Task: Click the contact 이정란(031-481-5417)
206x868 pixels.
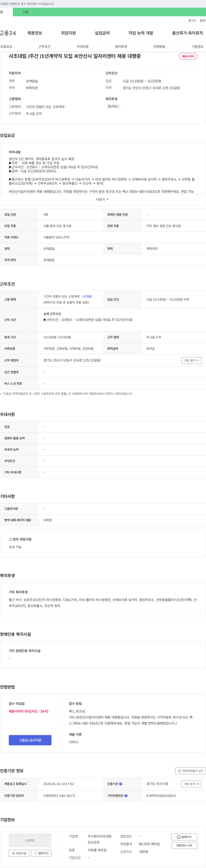Action: tap(59, 796)
